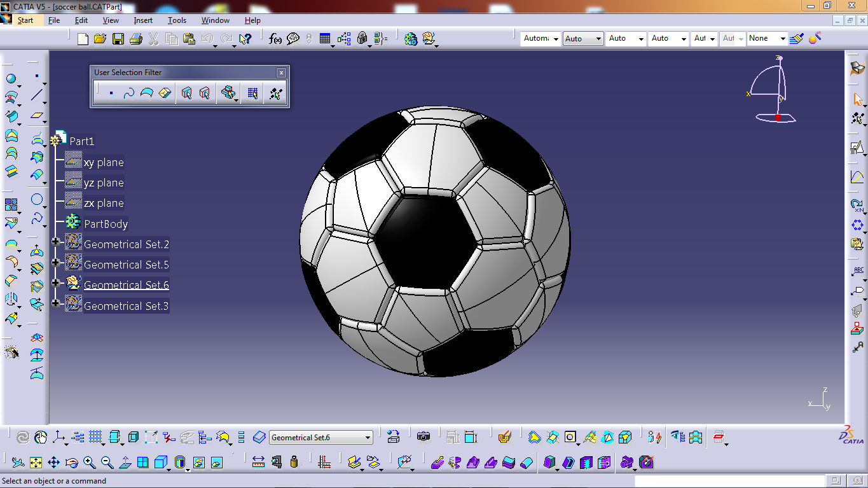Select the Rotate view tool
The height and width of the screenshot is (488, 868).
[x=72, y=463]
